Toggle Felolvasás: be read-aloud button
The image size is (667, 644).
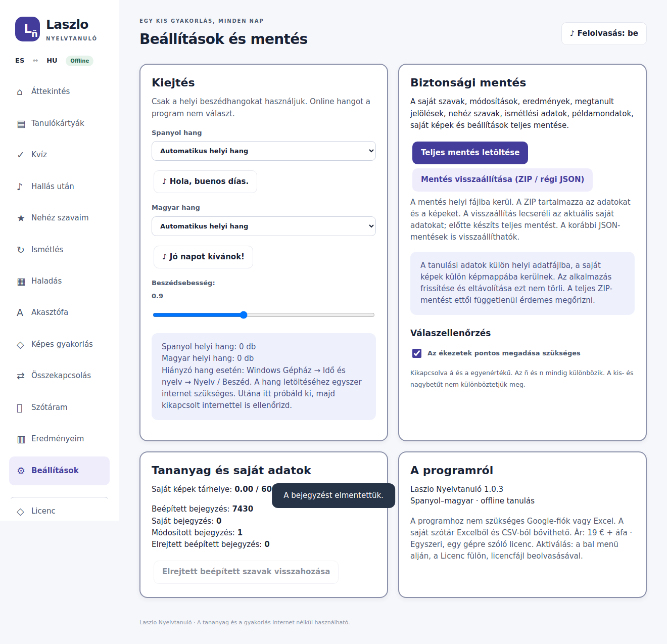coord(604,33)
